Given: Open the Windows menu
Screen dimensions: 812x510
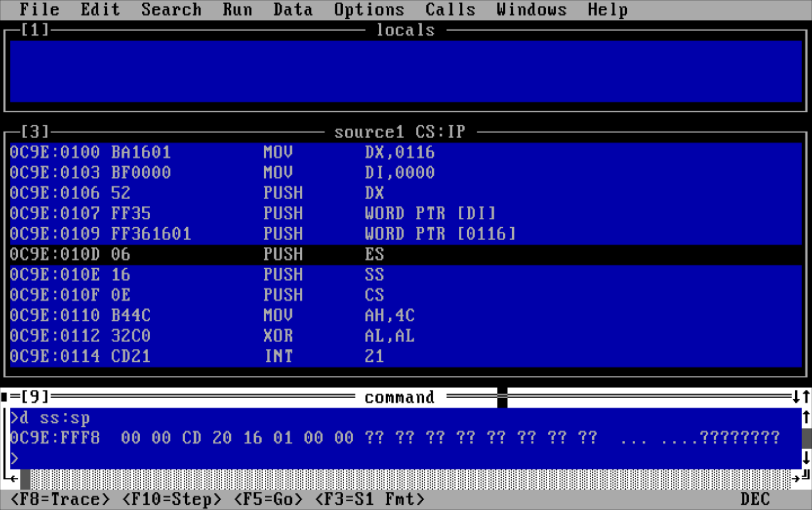Looking at the screenshot, I should pos(532,9).
